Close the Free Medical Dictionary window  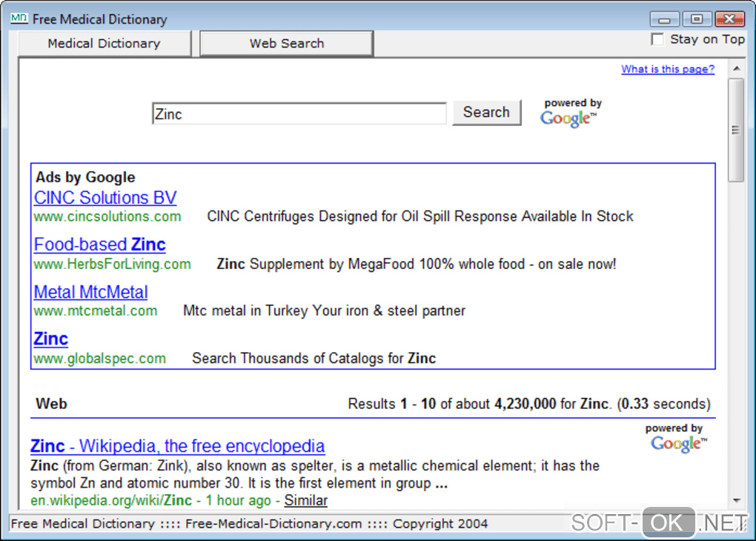pos(729,19)
